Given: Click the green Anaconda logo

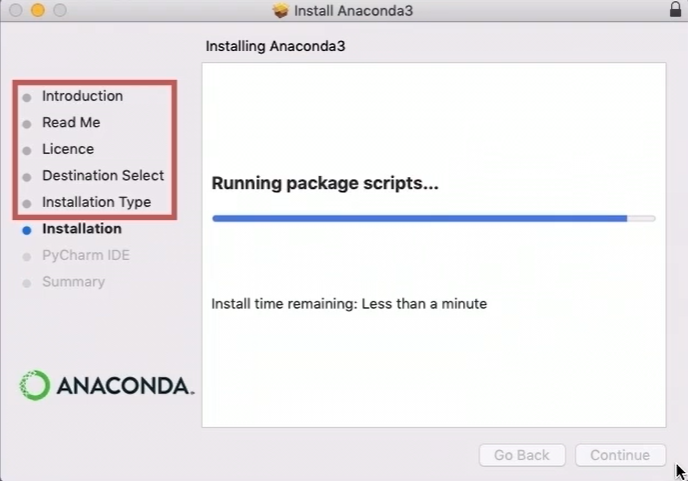Looking at the screenshot, I should pyautogui.click(x=35, y=386).
